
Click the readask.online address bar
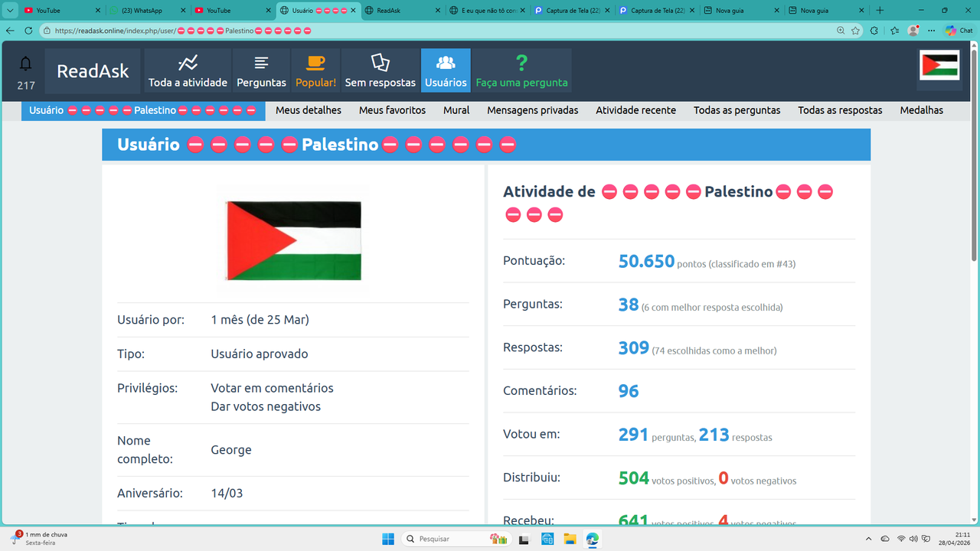pos(436,31)
